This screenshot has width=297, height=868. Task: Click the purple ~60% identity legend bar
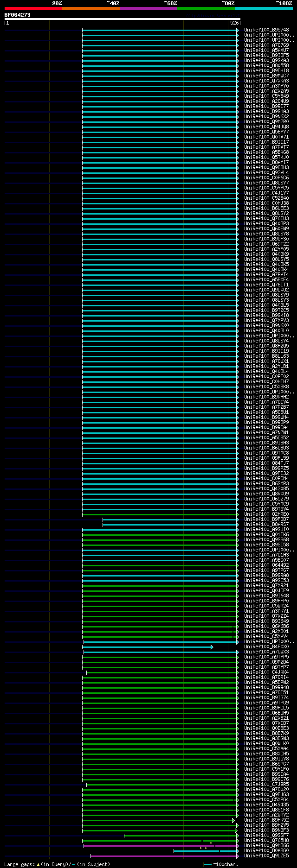coord(148,8)
